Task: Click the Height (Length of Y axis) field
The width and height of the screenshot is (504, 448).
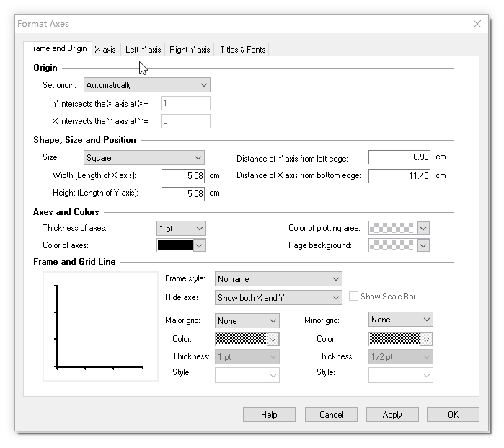Action: coord(183,194)
